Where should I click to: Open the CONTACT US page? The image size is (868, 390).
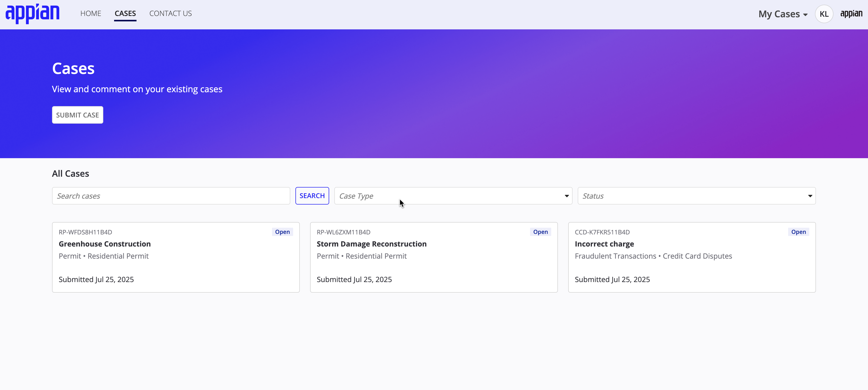pos(171,13)
